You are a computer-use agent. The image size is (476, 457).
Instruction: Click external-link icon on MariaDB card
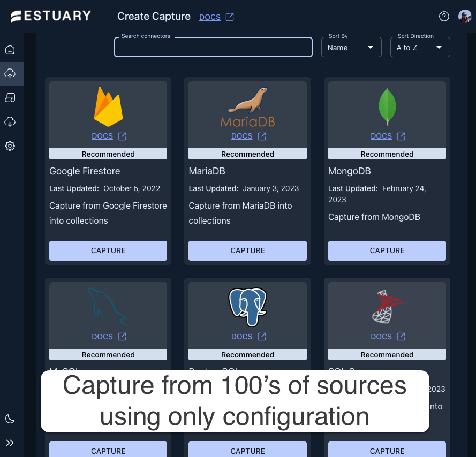[262, 136]
